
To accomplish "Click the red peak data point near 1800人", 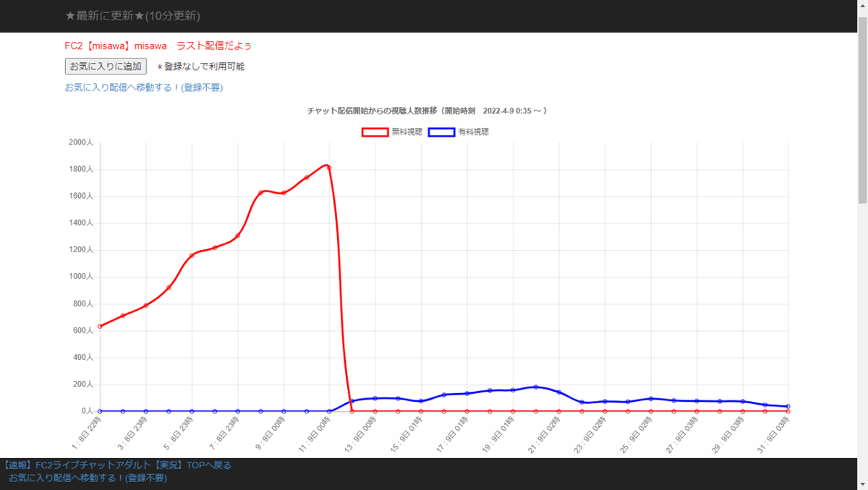I will point(329,168).
